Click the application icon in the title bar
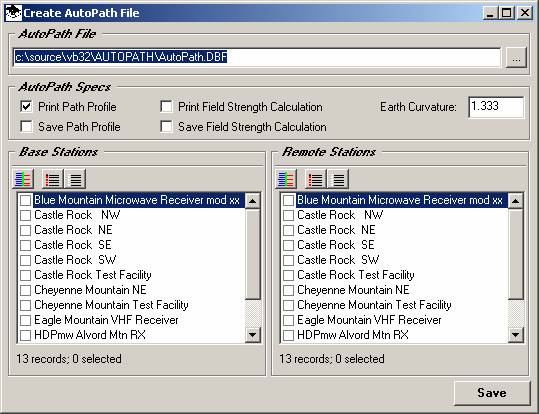The width and height of the screenshot is (539, 414). [x=14, y=13]
